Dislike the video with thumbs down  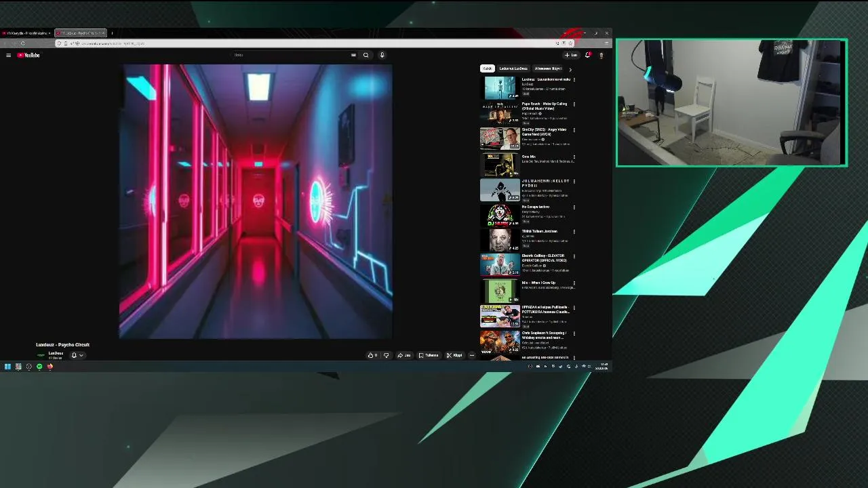(386, 355)
